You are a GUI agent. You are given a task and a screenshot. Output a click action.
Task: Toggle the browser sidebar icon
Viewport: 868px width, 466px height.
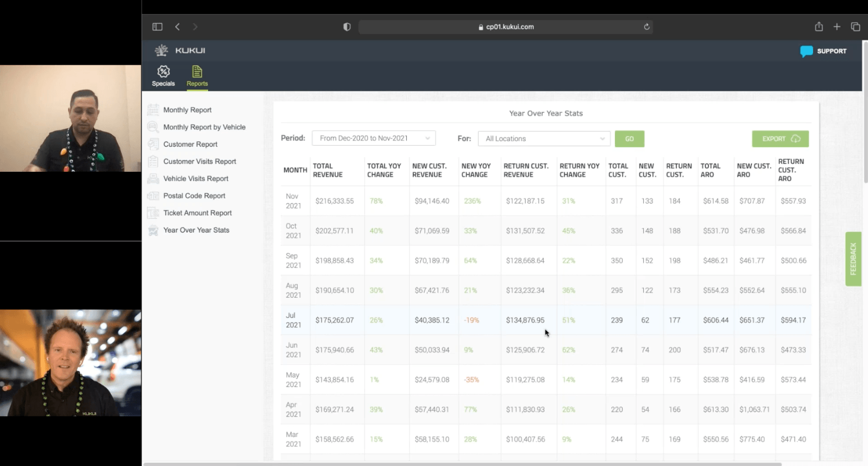[x=157, y=27]
